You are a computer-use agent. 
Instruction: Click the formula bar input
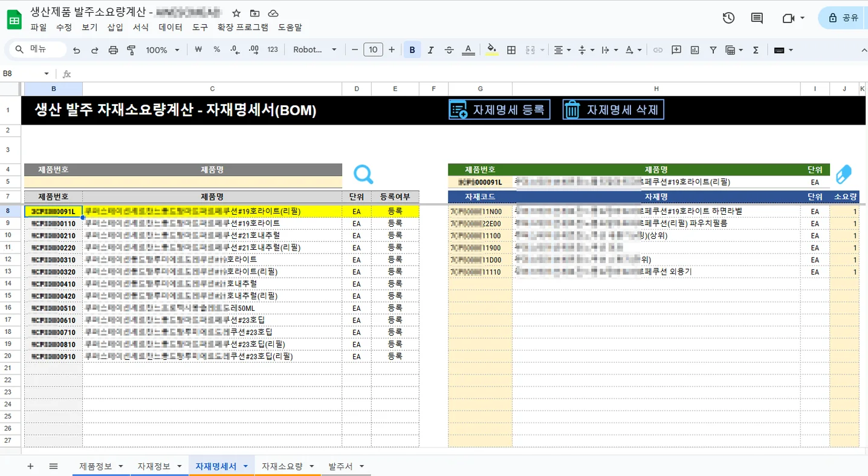pos(468,74)
